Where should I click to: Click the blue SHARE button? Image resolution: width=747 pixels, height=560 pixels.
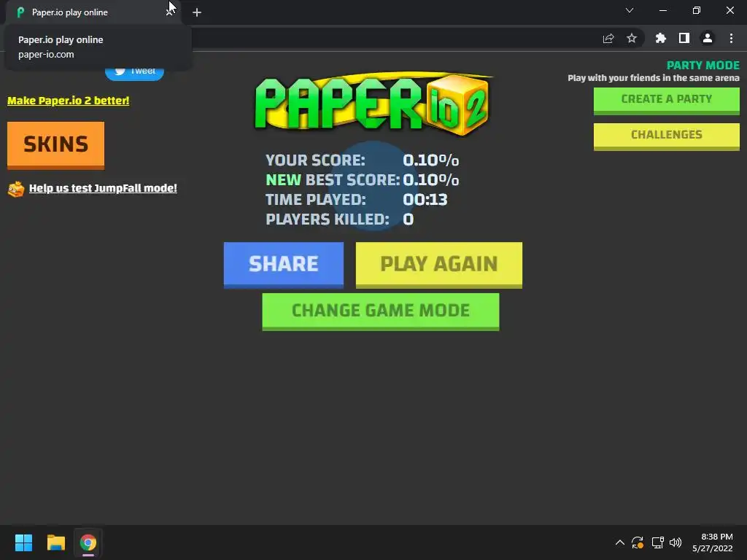[x=284, y=265]
